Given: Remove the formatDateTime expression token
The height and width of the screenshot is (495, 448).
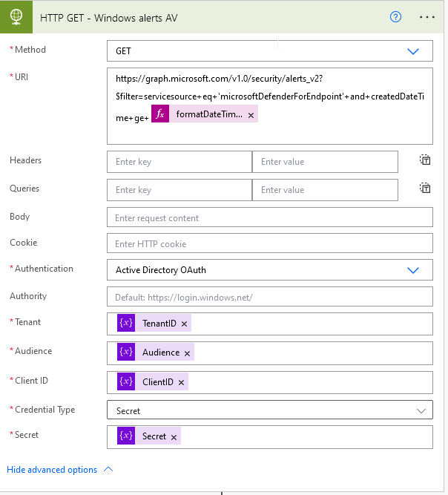Looking at the screenshot, I should tap(251, 116).
